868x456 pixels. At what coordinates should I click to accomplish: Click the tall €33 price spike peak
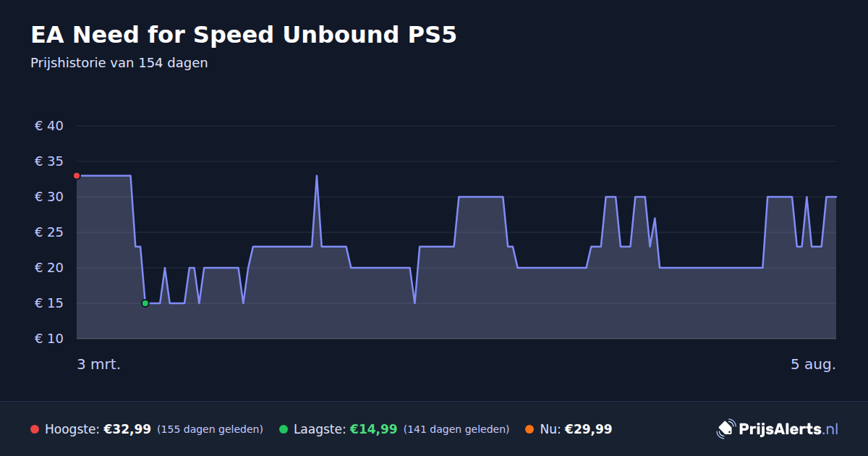click(x=316, y=176)
